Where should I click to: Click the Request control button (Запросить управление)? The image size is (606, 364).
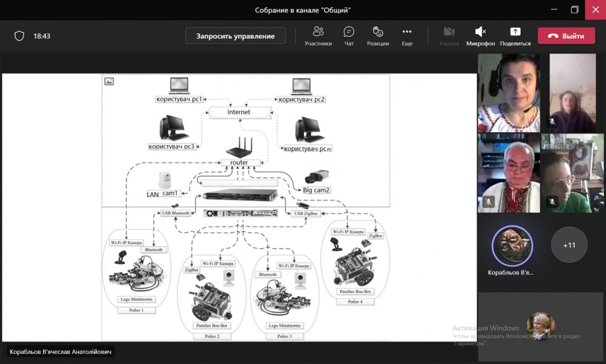(235, 36)
